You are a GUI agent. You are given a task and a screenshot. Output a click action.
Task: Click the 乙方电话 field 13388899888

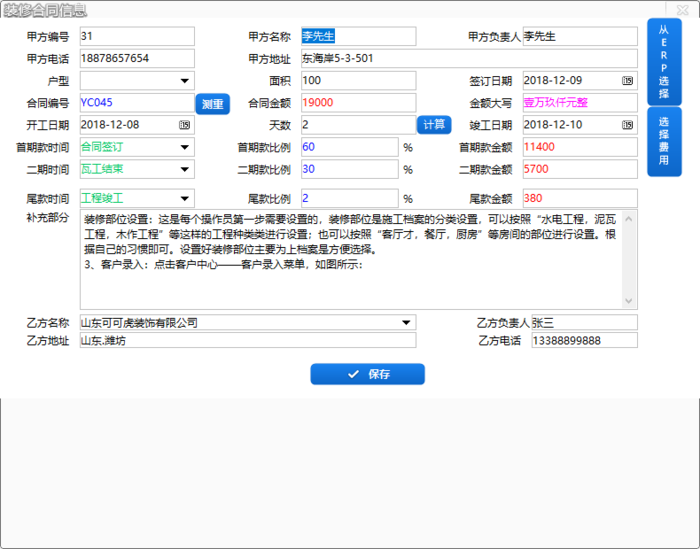[584, 340]
